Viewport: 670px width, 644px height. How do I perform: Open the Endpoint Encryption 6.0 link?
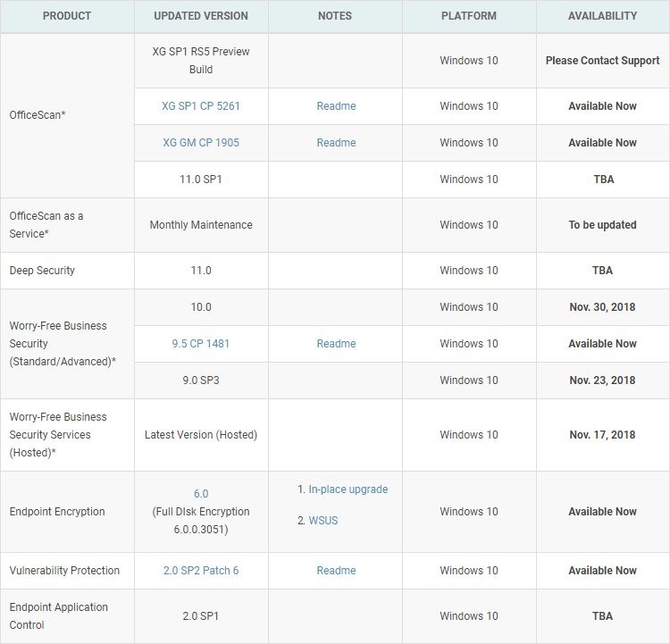coord(201,494)
